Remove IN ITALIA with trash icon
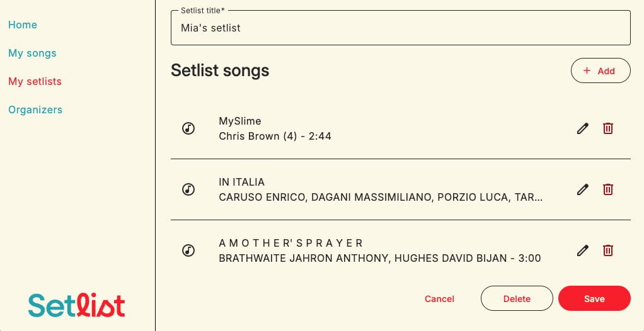This screenshot has height=331, width=644. [x=608, y=189]
